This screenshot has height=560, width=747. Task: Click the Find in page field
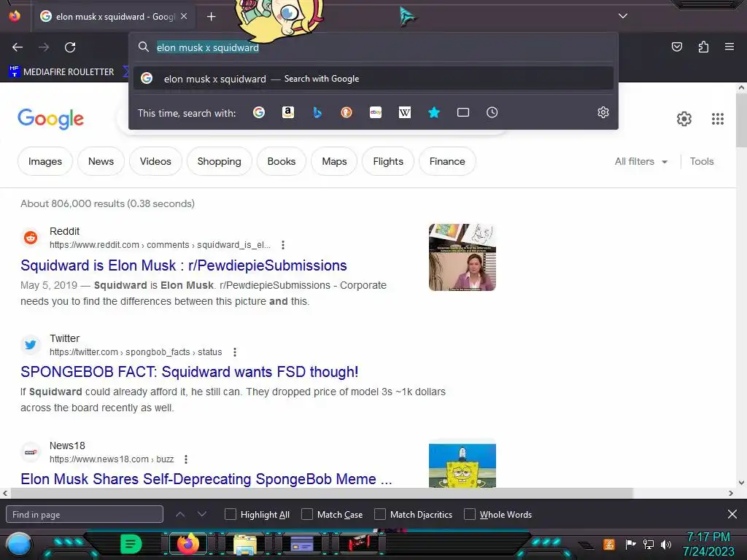point(85,514)
